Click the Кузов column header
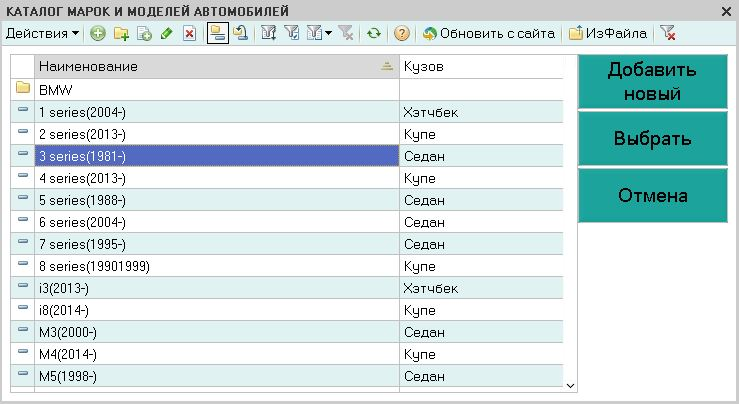The image size is (739, 404). tap(481, 66)
